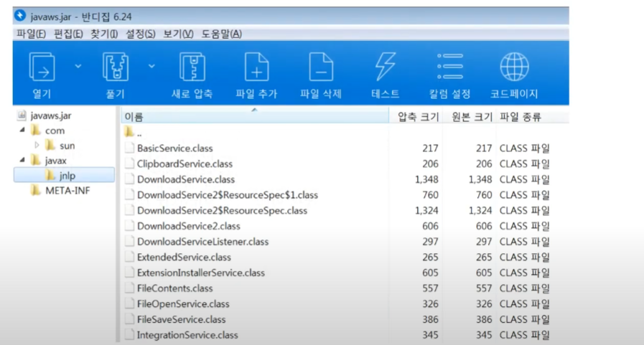Click original size 297 of DownloadServiceListener.class
Screen dimensions: 644x345
484,242
